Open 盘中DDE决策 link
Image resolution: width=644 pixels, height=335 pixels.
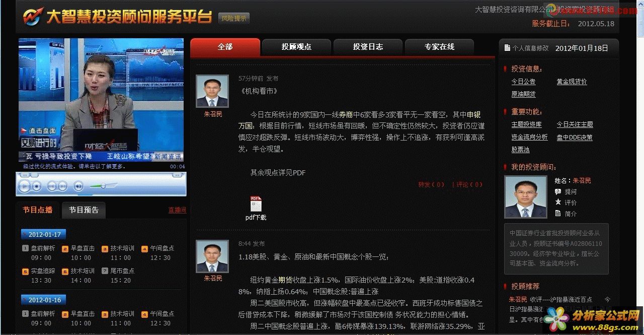(x=574, y=137)
